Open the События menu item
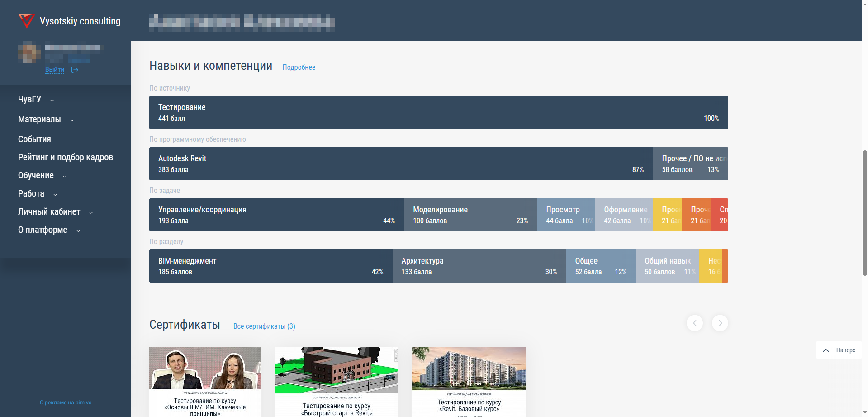The height and width of the screenshot is (417, 868). click(34, 139)
